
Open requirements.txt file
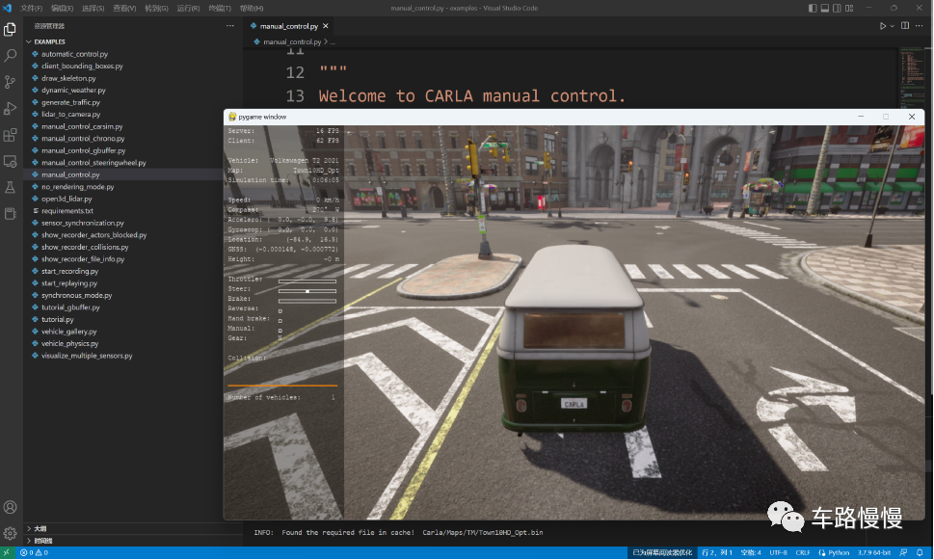click(67, 211)
